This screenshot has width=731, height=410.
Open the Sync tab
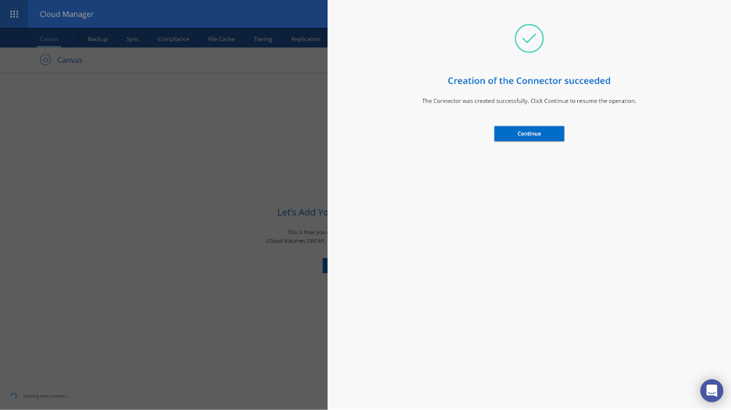point(132,39)
